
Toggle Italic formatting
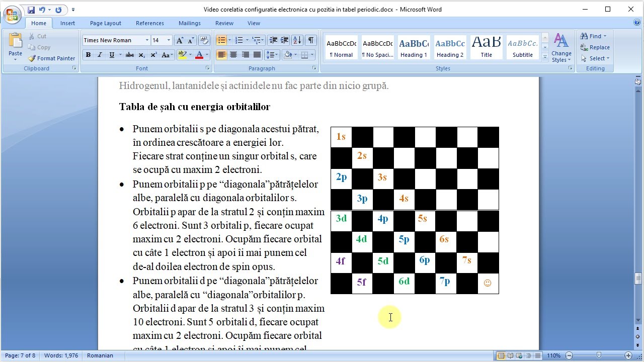tap(100, 55)
